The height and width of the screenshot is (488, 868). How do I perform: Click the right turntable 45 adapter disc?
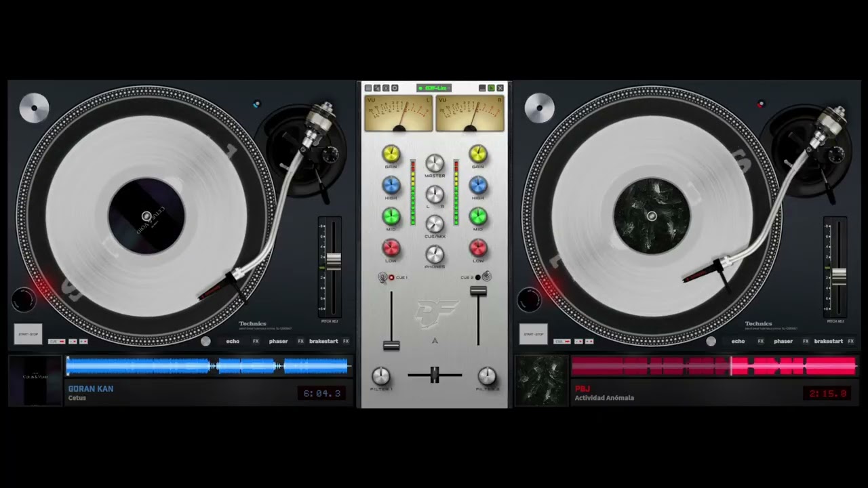pos(540,108)
